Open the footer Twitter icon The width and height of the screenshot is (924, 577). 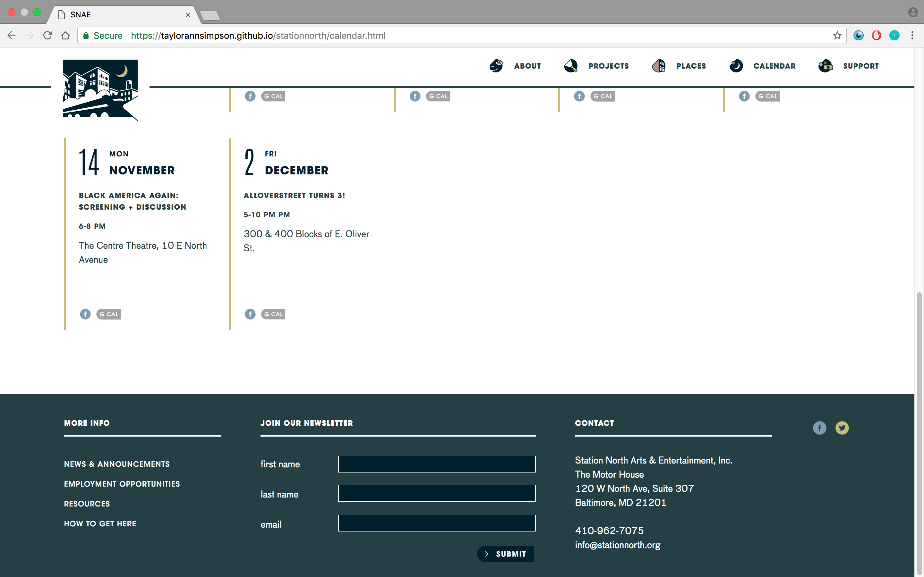(x=842, y=428)
